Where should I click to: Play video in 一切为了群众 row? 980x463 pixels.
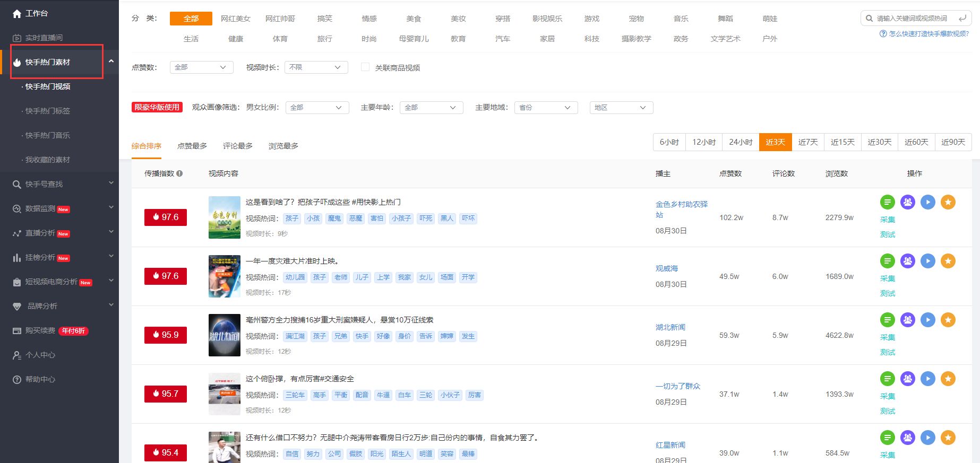(x=928, y=379)
